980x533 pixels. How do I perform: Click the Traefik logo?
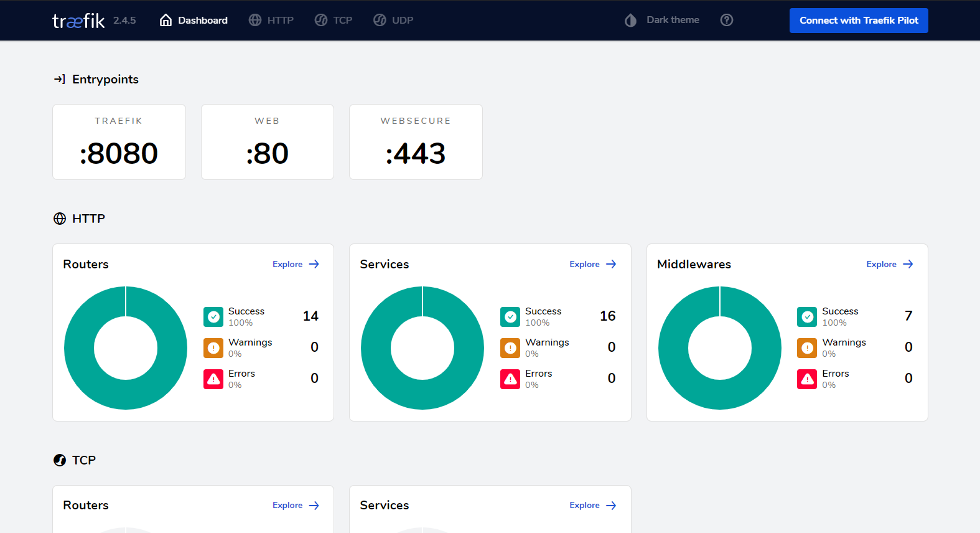point(78,21)
